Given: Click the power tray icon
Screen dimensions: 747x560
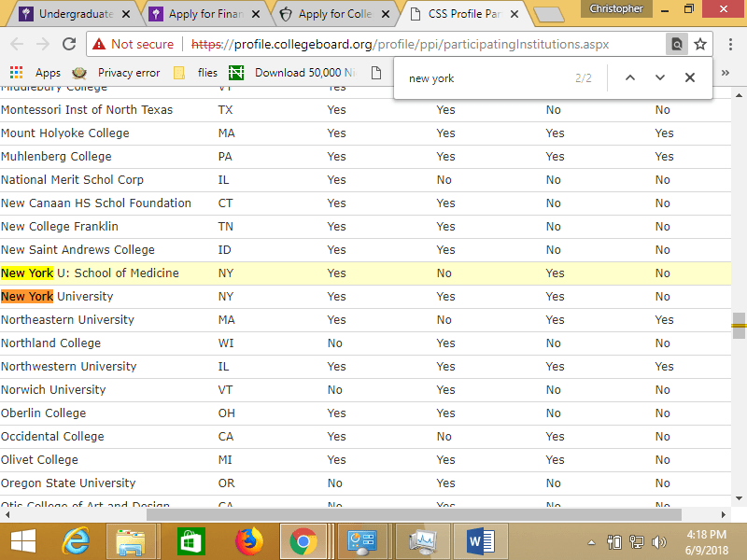Looking at the screenshot, I should click(614, 542).
